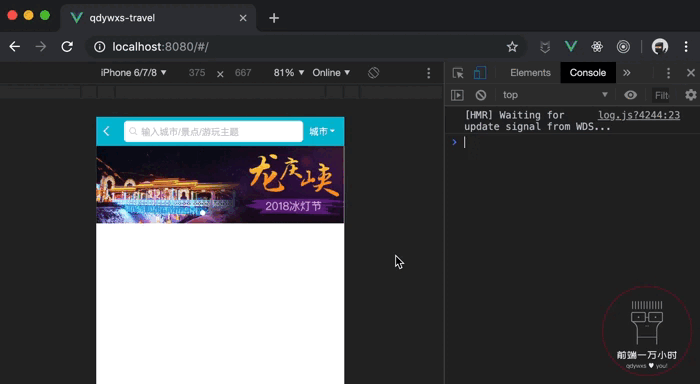Click the swiper pagination dot on banner
Image resolution: width=700 pixels, height=384 pixels.
click(x=203, y=213)
